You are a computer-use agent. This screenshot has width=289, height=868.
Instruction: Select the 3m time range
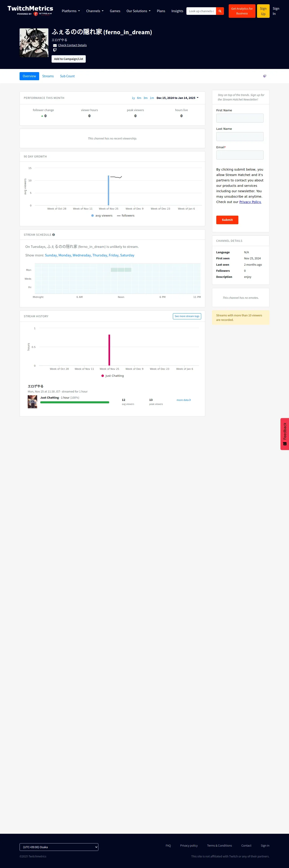145,98
